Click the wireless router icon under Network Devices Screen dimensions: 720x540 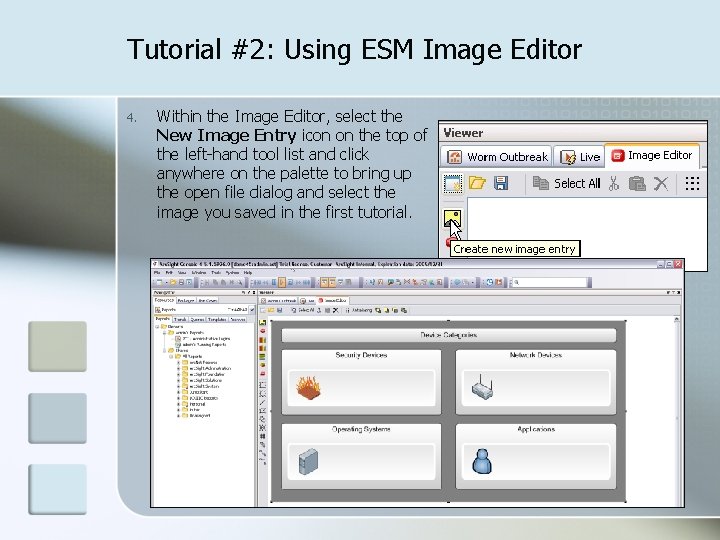click(482, 387)
